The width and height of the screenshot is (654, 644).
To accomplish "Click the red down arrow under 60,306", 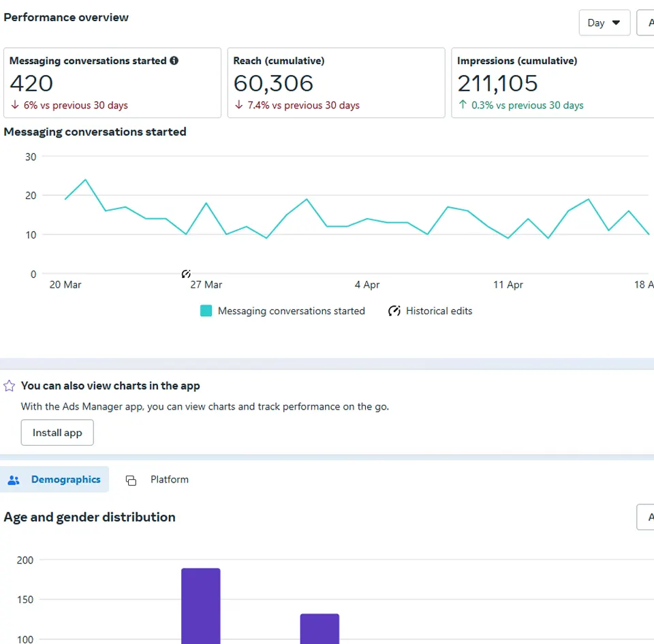I will pos(238,106).
